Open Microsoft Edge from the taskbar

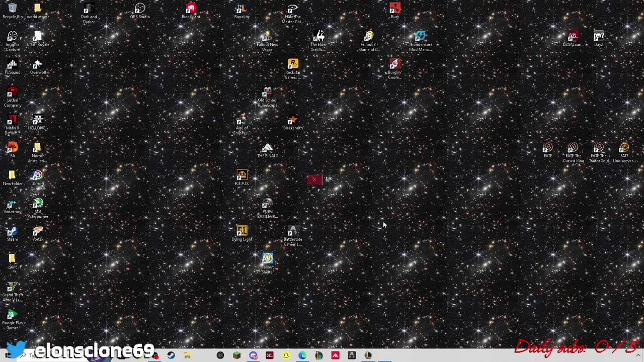302,355
